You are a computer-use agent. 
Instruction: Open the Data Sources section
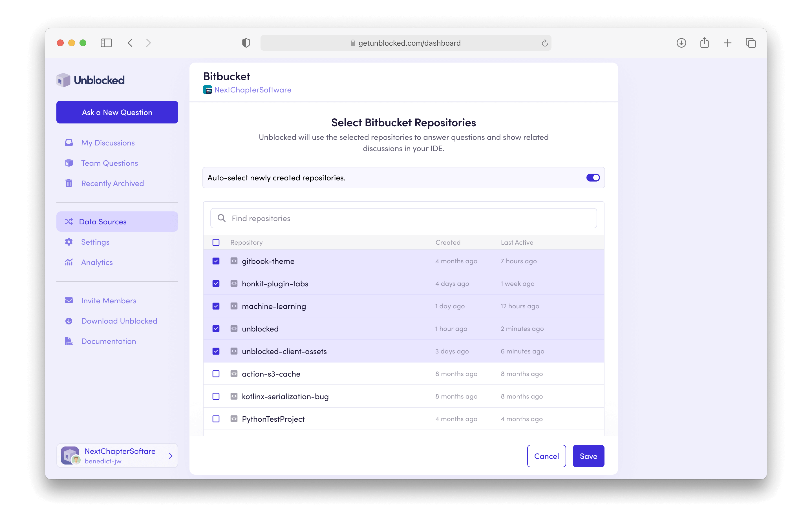117,222
